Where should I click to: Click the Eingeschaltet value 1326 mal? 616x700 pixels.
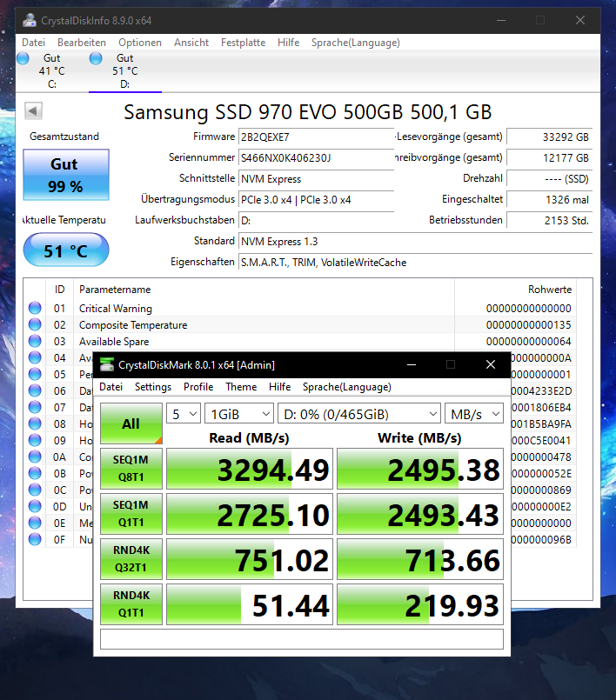(x=550, y=199)
